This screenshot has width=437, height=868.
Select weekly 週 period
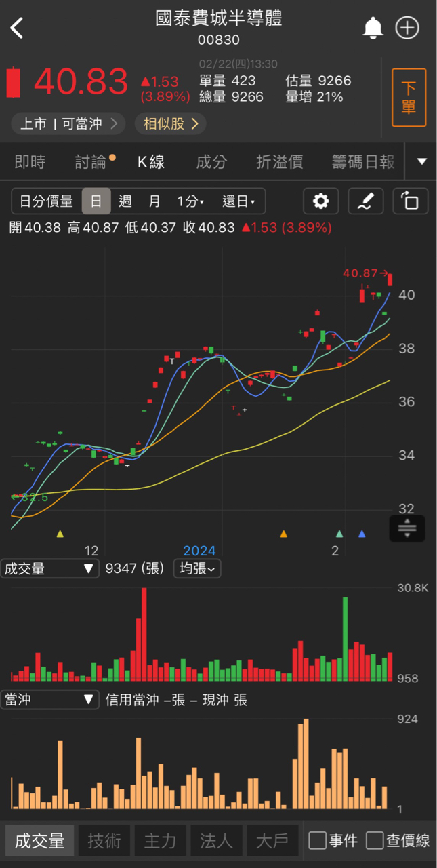click(125, 201)
